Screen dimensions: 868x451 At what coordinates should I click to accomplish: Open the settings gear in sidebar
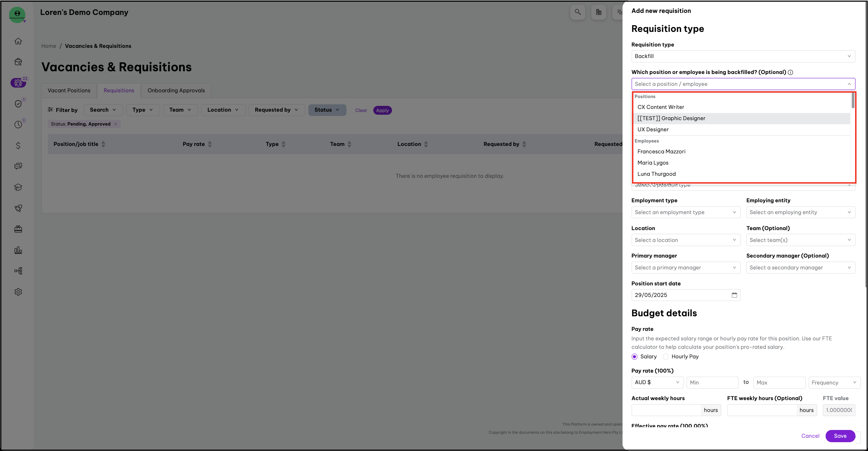tap(18, 292)
